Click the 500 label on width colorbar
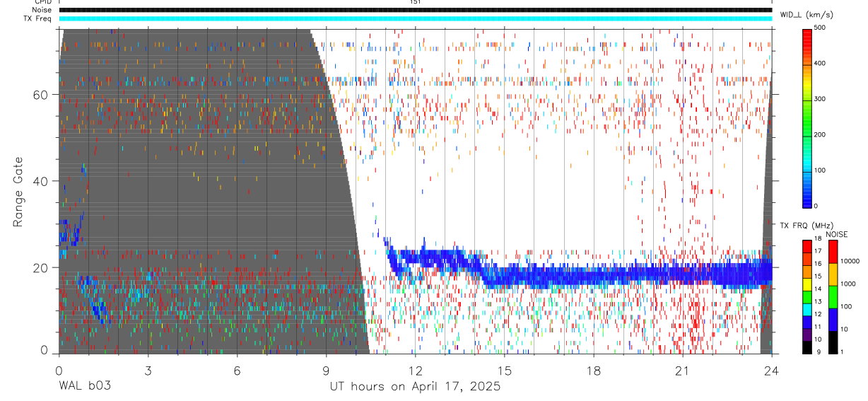Screen dimensions: 868x401 [x=820, y=28]
